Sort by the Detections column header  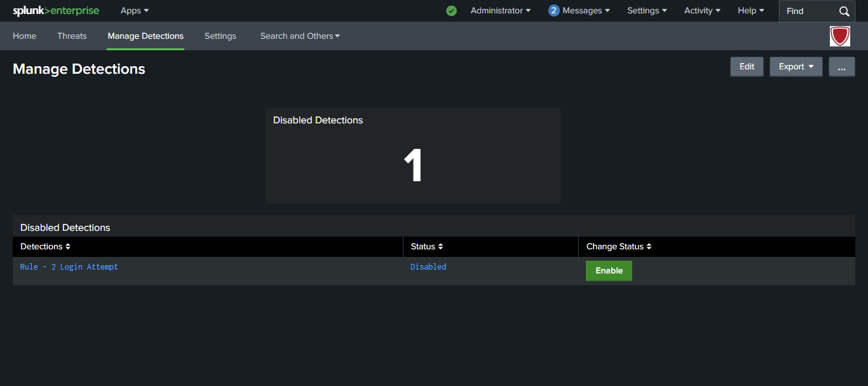[x=46, y=247]
